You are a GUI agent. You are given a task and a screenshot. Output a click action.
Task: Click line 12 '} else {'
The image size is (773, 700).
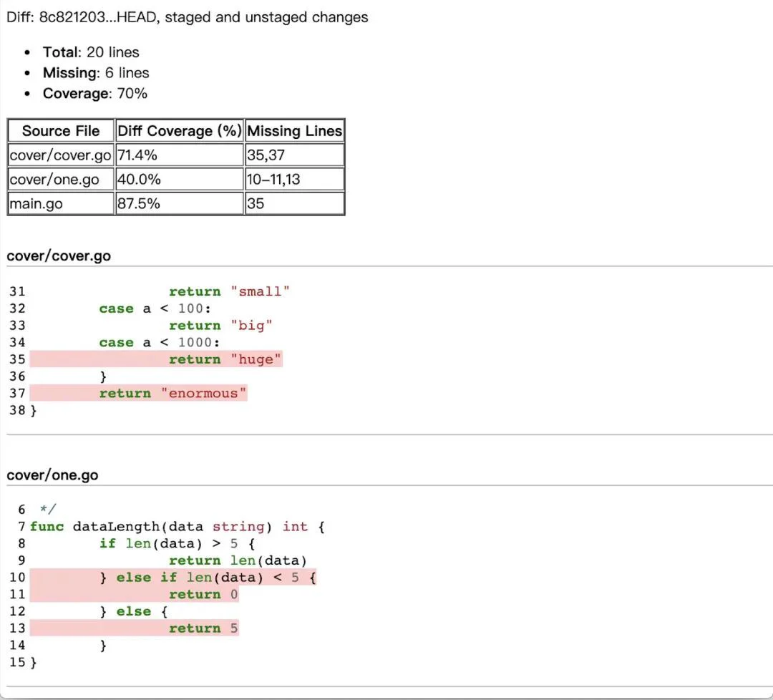tap(134, 612)
